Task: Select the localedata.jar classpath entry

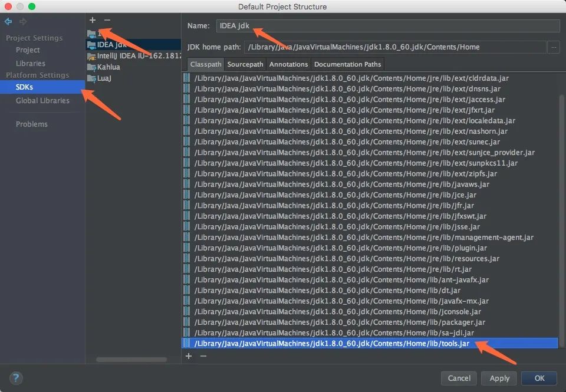Action: 370,121
